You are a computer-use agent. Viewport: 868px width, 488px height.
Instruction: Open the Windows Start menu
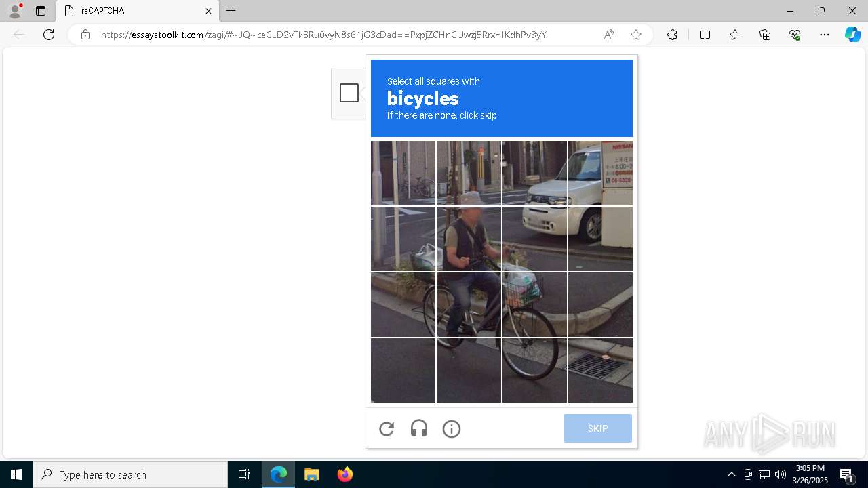pos(16,474)
